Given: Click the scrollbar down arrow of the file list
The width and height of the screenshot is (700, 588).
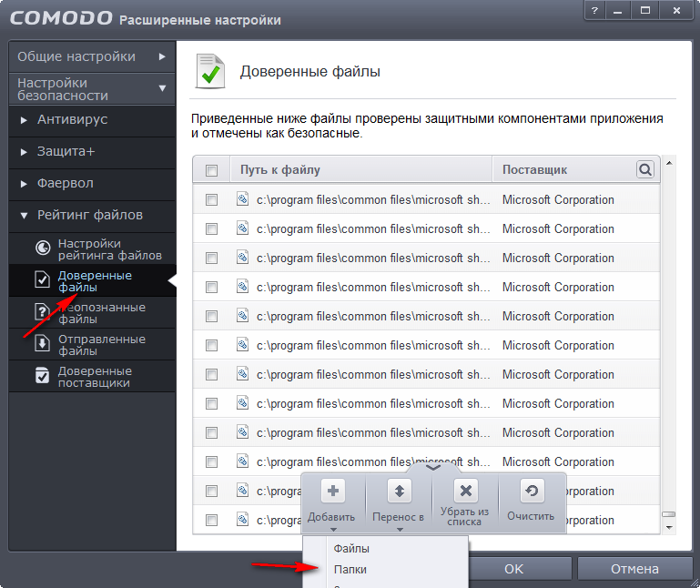Looking at the screenshot, I should pyautogui.click(x=669, y=528).
